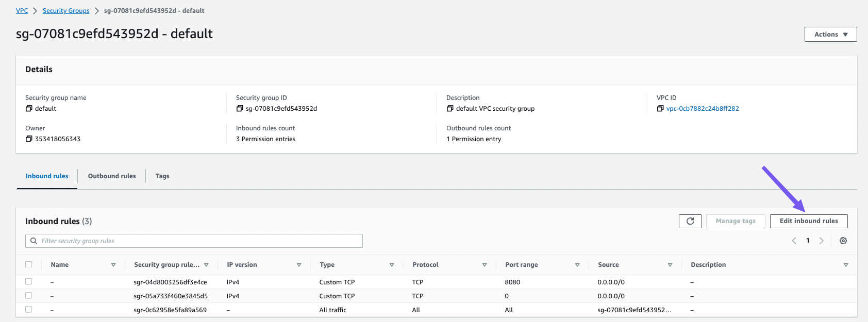The height and width of the screenshot is (322, 868).
Task: Copy the security group name 'default'
Action: click(x=29, y=109)
